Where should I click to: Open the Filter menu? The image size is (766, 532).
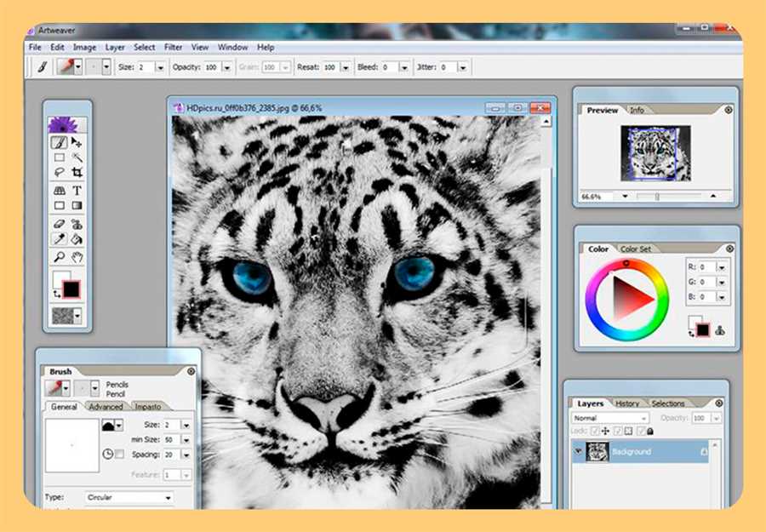coord(173,48)
